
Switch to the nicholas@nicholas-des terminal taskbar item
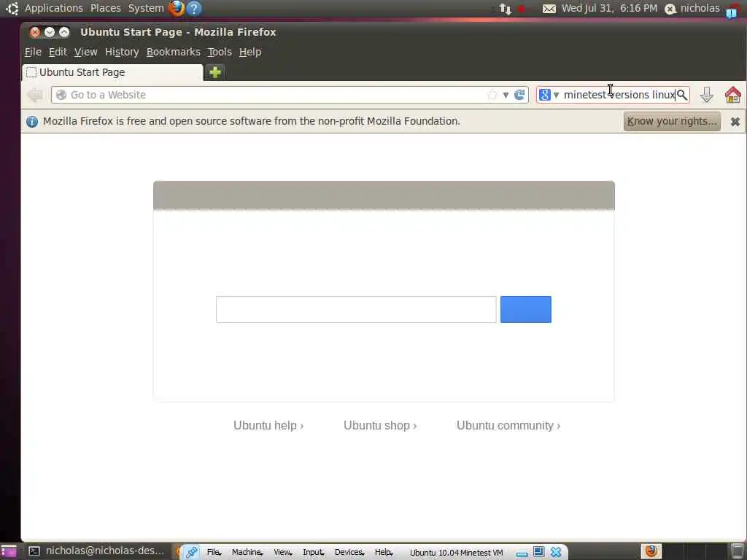[x=97, y=551]
